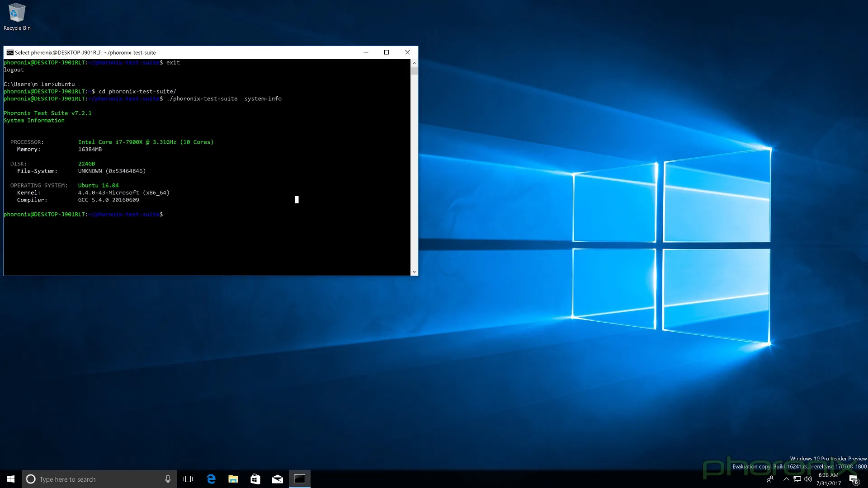Launch Microsoft Edge from taskbar

211,479
